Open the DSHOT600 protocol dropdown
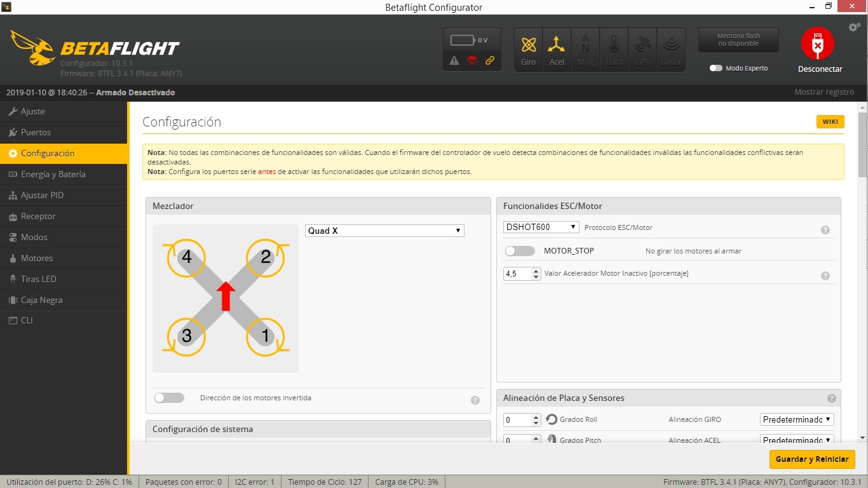Screen dimensions: 868x488 (541, 227)
